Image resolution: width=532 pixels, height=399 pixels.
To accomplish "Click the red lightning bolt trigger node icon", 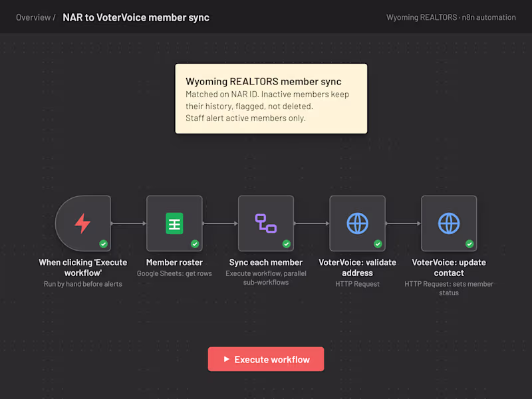I will (82, 223).
